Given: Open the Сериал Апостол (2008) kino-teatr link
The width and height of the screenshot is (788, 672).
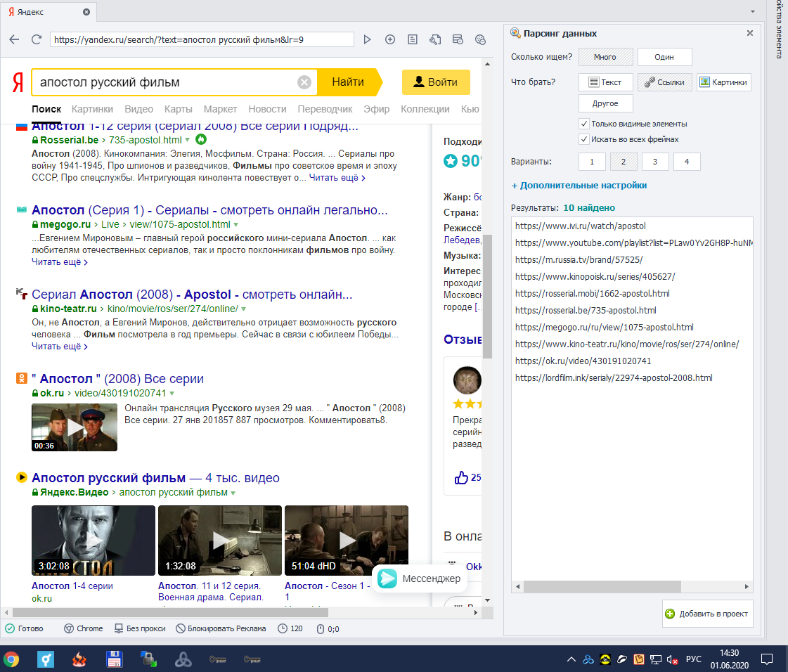Looking at the screenshot, I should click(192, 294).
